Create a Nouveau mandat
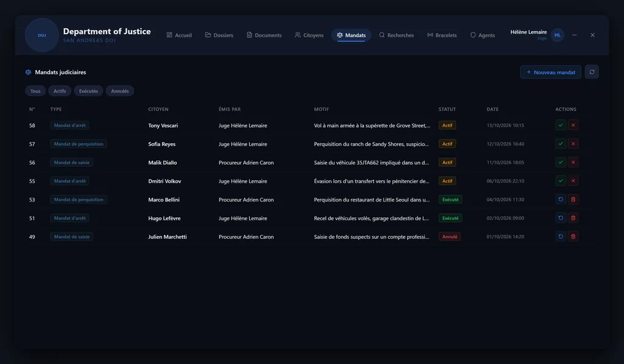The image size is (624, 364). point(550,72)
